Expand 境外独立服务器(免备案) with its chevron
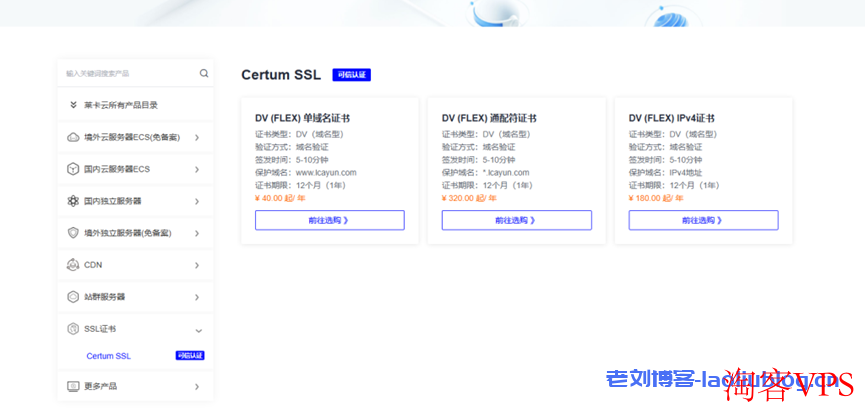The image size is (865, 417). pos(197,233)
